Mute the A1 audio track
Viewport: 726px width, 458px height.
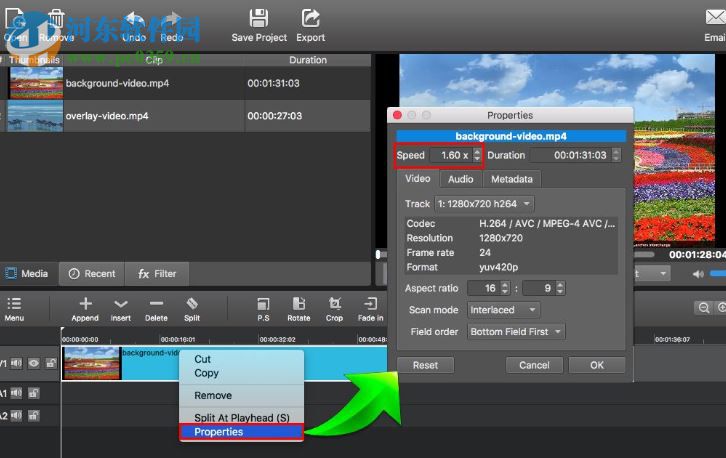tap(16, 393)
